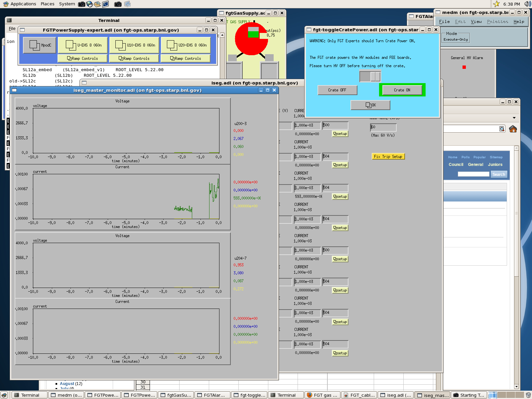Click Terminal scrollbar up arrow

(x=222, y=35)
